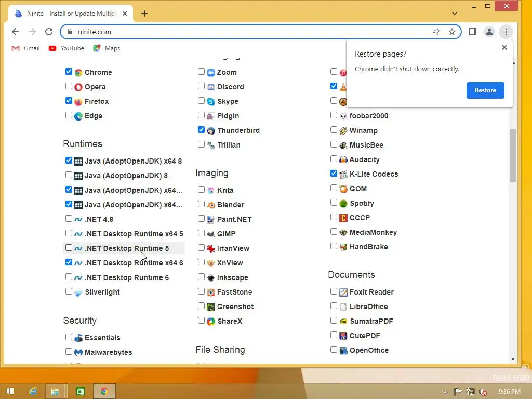
Task: Click the Skype app icon
Action: pyautogui.click(x=211, y=102)
